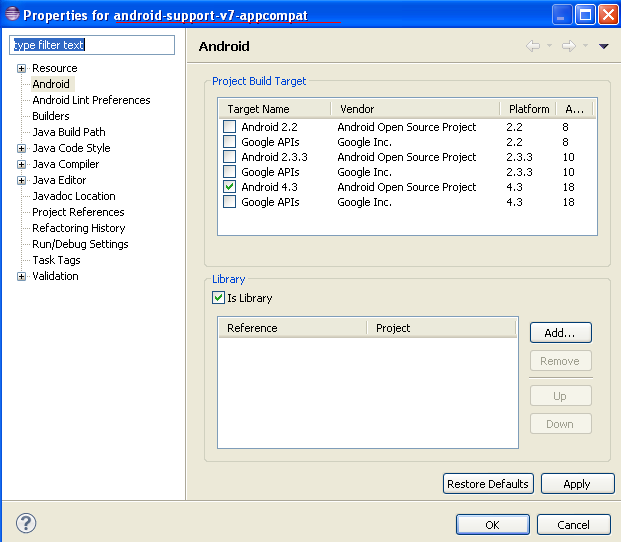Check Google APIs platform 4.3 checkbox
Viewport: 621px width, 542px height.
(229, 202)
